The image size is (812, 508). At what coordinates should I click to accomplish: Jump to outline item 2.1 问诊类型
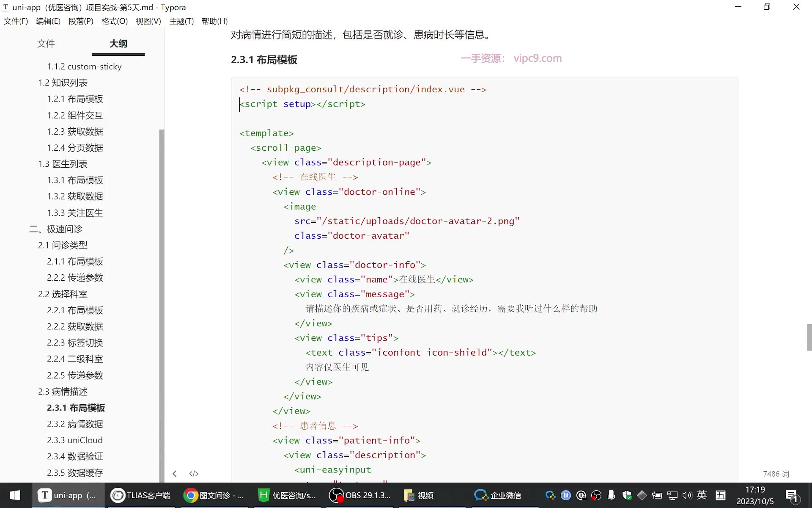coord(63,245)
